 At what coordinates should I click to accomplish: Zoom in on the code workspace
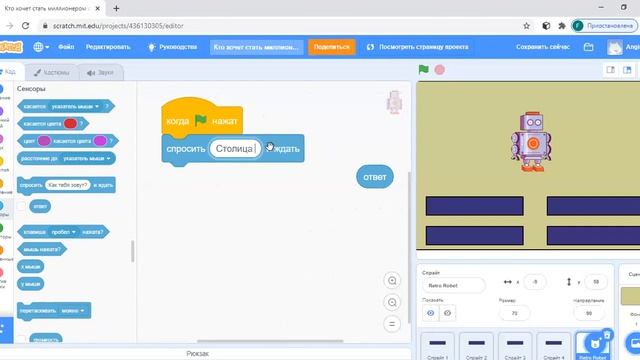pyautogui.click(x=392, y=281)
